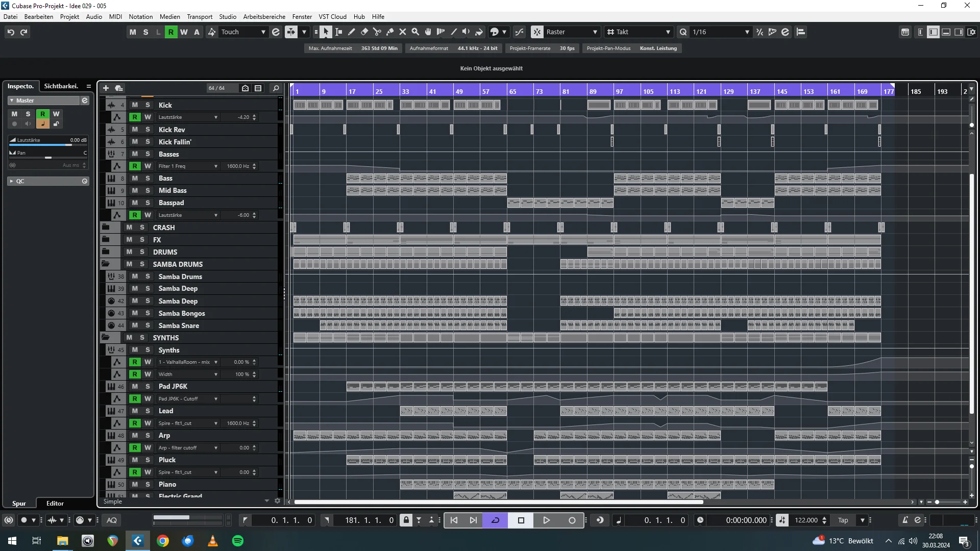This screenshot has width=980, height=551.
Task: Open track search magnifier in track list
Action: click(276, 88)
